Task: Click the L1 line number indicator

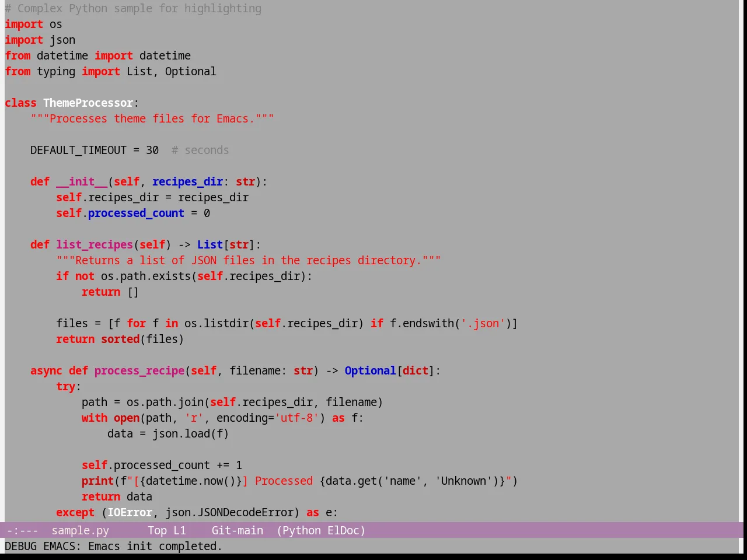Action: 180,530
